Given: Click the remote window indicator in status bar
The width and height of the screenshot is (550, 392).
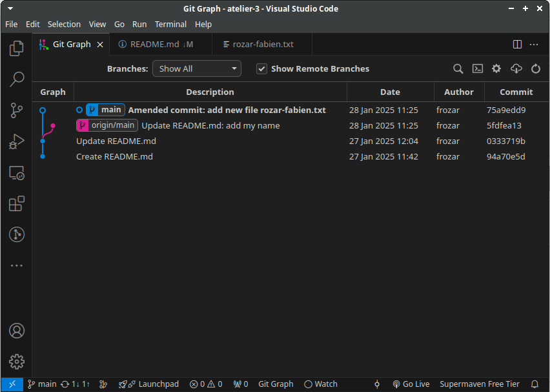Looking at the screenshot, I should pos(12,384).
